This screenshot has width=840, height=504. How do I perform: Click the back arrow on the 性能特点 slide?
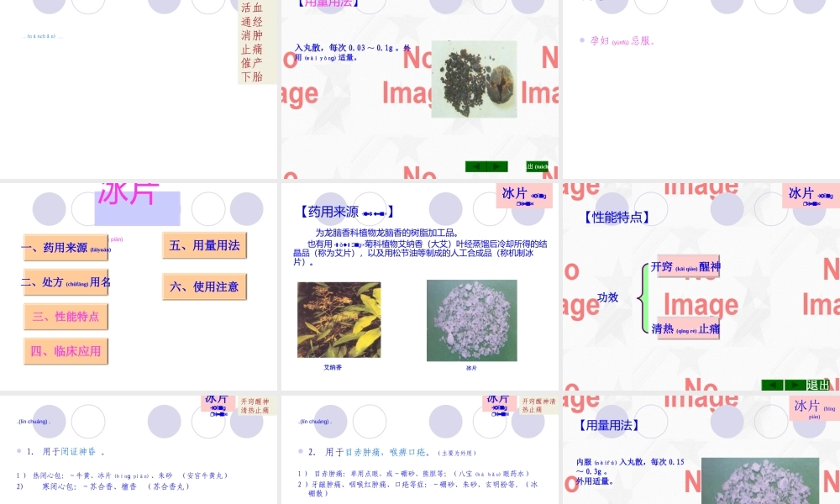tap(773, 385)
